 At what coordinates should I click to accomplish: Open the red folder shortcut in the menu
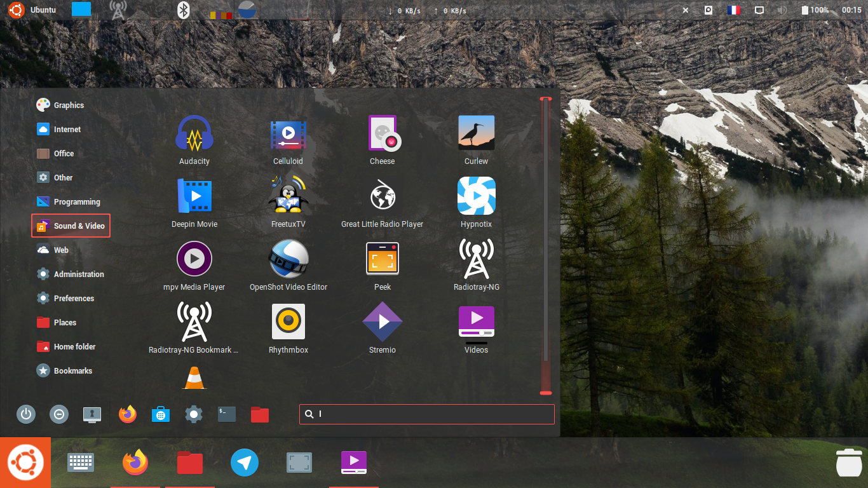pos(260,415)
